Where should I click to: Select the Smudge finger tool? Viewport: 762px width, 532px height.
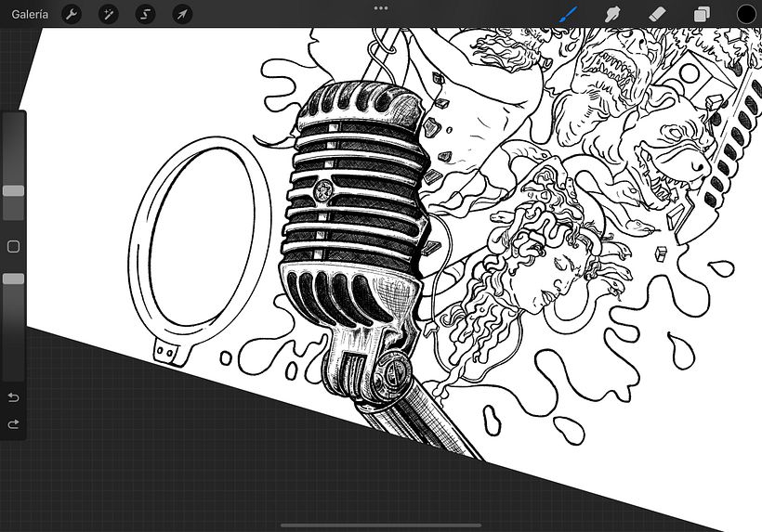[x=612, y=14]
